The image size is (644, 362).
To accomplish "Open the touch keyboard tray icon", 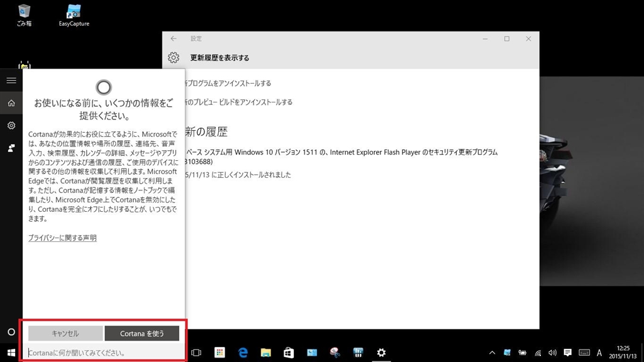I will point(584,353).
